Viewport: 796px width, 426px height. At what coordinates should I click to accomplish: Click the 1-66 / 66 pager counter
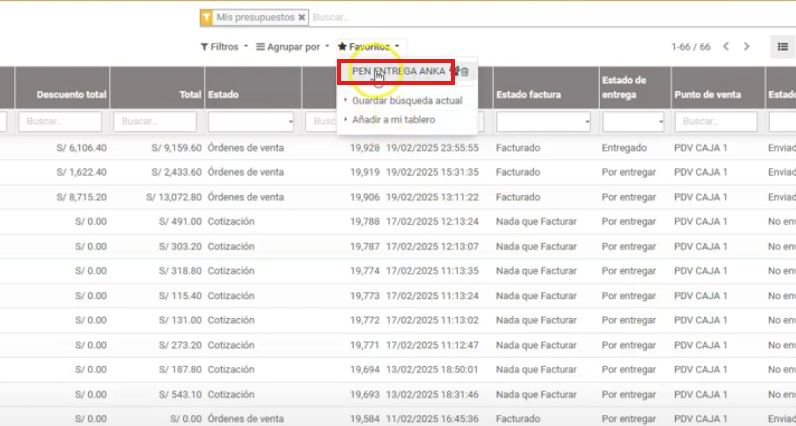click(x=690, y=47)
